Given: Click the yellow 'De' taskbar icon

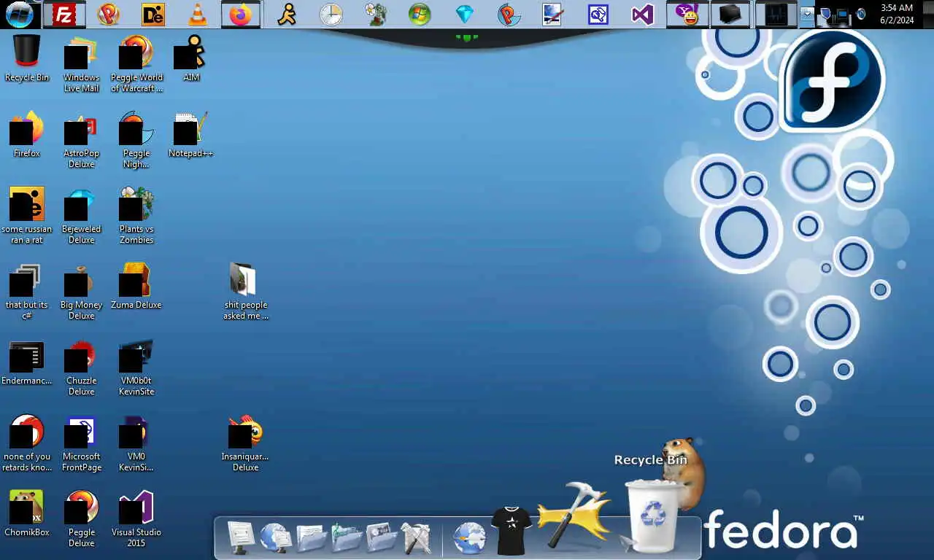Looking at the screenshot, I should tap(153, 14).
